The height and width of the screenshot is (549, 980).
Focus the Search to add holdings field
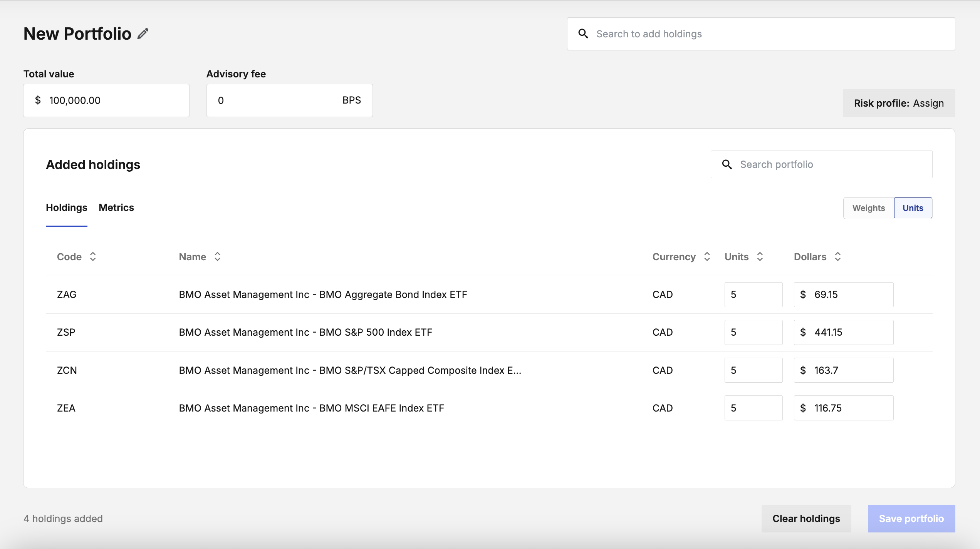pos(761,34)
